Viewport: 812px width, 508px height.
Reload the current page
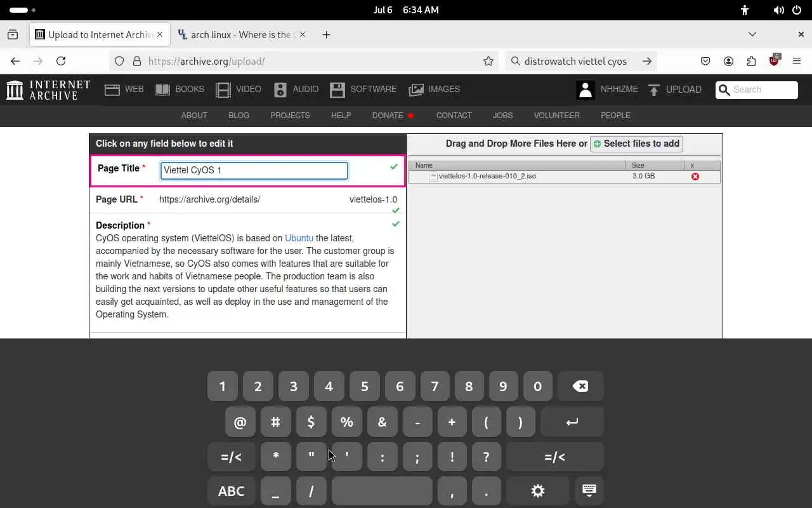(61, 61)
